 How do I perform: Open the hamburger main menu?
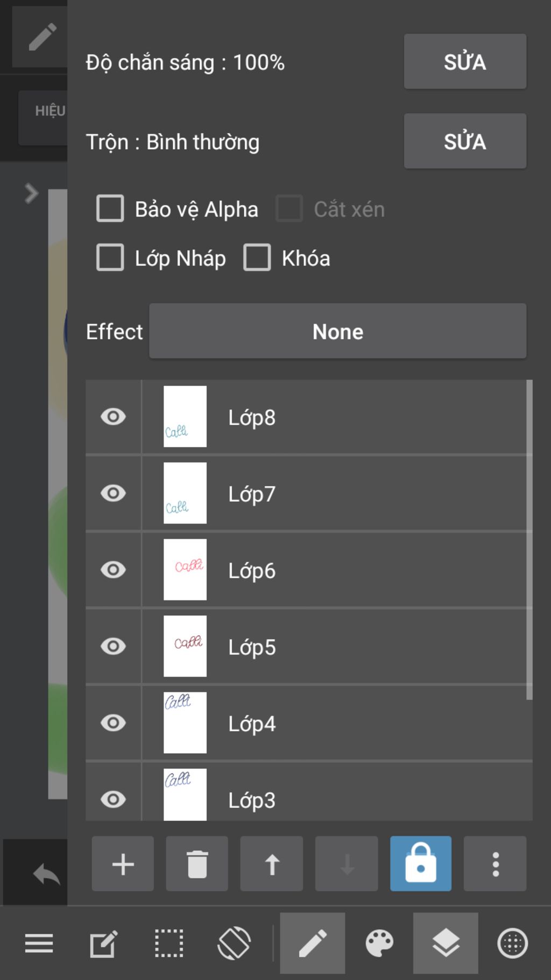(39, 943)
